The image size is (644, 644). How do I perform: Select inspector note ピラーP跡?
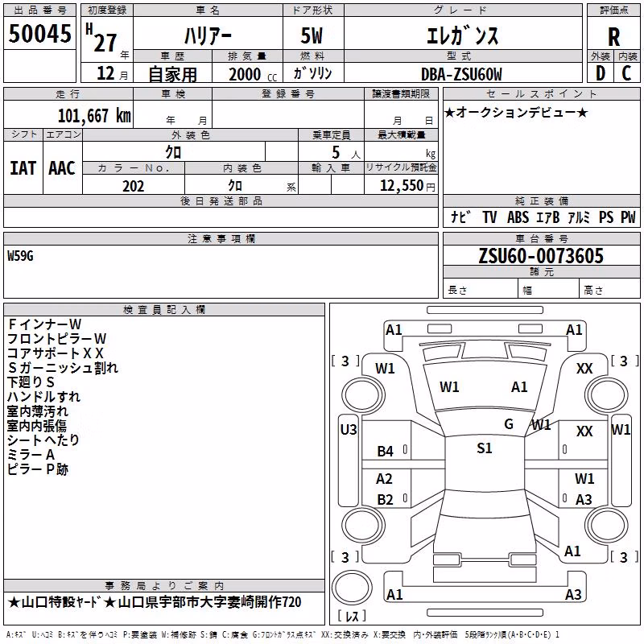[37, 469]
